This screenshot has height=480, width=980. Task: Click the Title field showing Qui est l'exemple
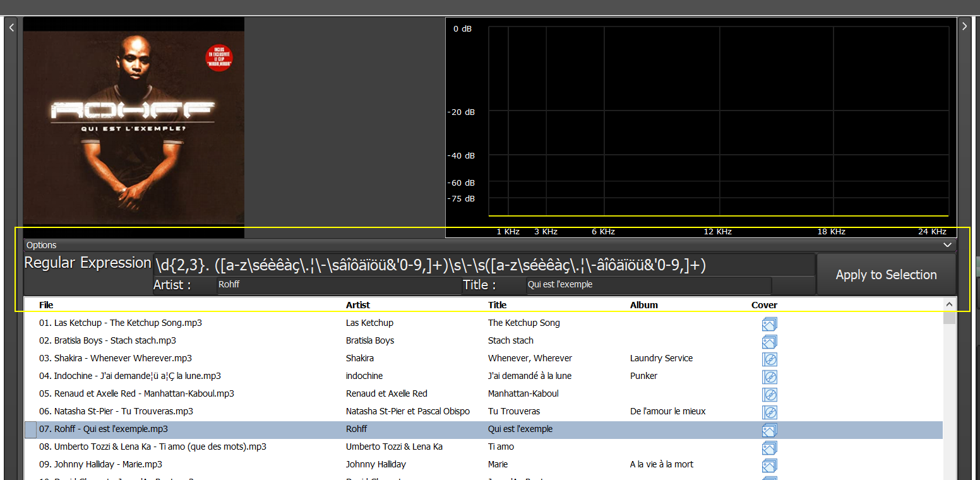648,285
